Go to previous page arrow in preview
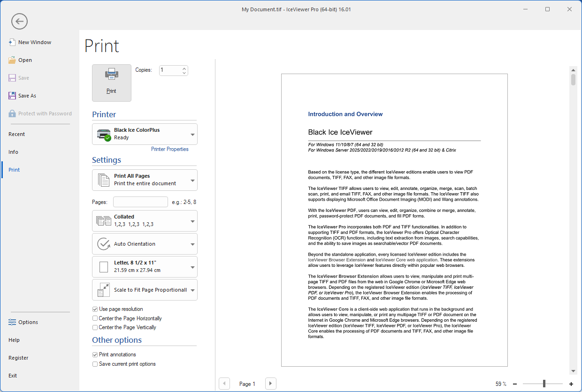The width and height of the screenshot is (582, 392). point(224,384)
